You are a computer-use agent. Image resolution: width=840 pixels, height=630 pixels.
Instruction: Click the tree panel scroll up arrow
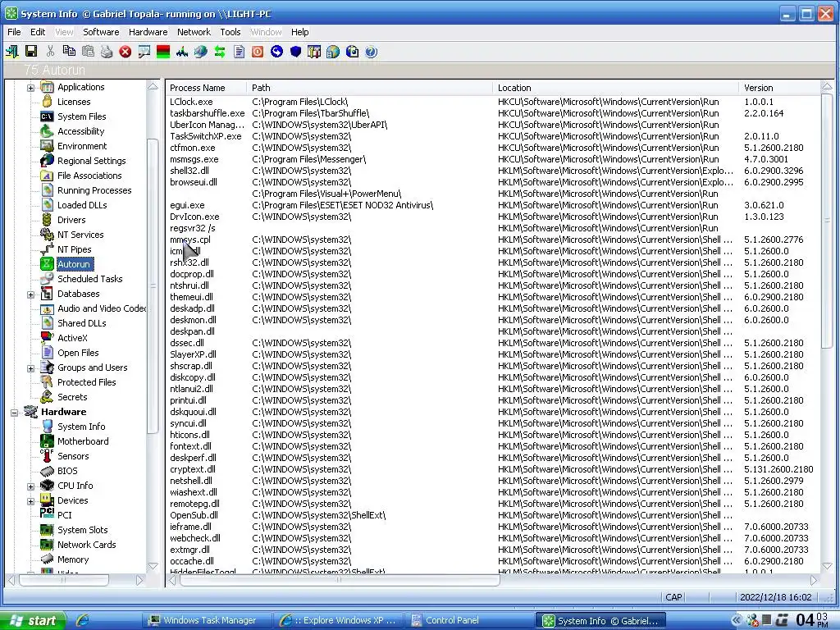coord(153,87)
